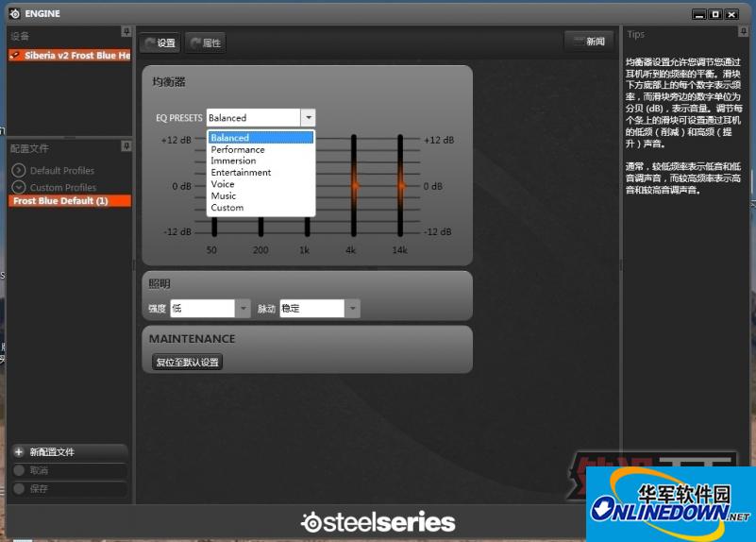Pin the profiles panel with its pin icon

126,145
